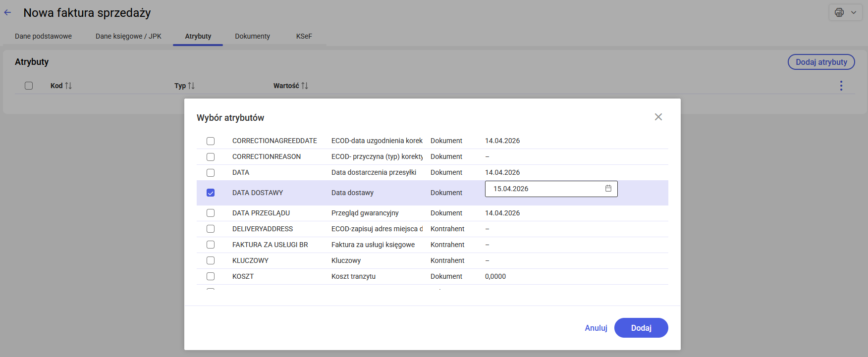Open the KSeF tab
868x357 pixels.
304,36
